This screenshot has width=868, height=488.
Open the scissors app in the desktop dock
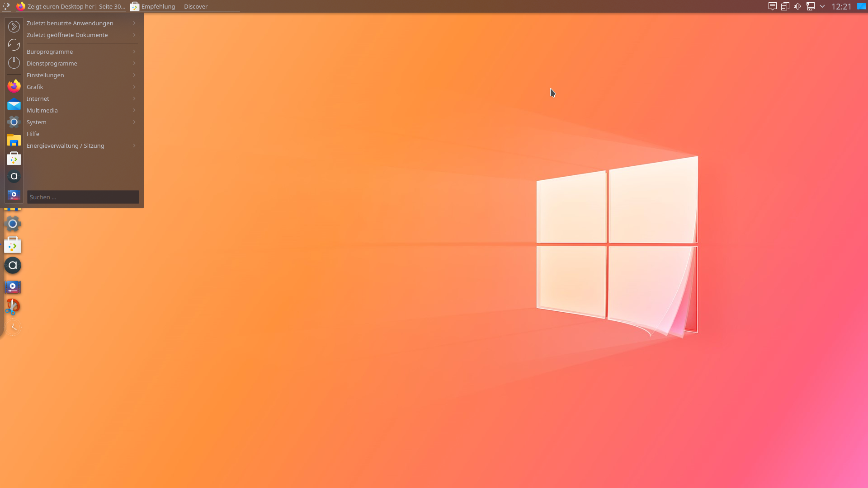[13, 307]
